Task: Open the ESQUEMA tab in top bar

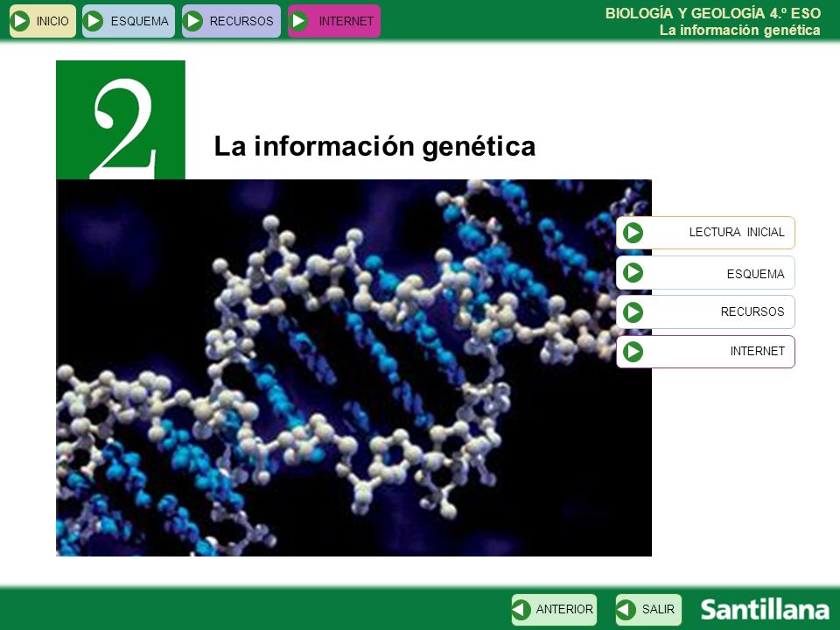Action: tap(129, 21)
